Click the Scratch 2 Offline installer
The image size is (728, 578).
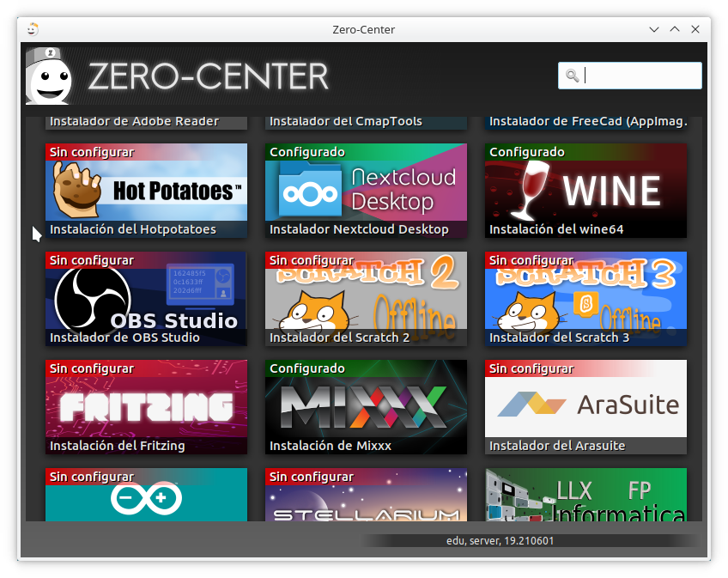coord(366,299)
